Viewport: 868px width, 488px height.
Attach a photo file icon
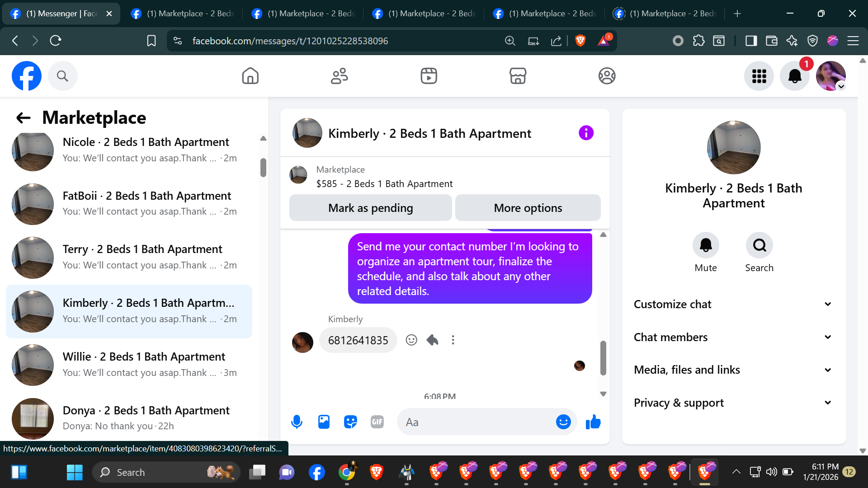click(324, 422)
